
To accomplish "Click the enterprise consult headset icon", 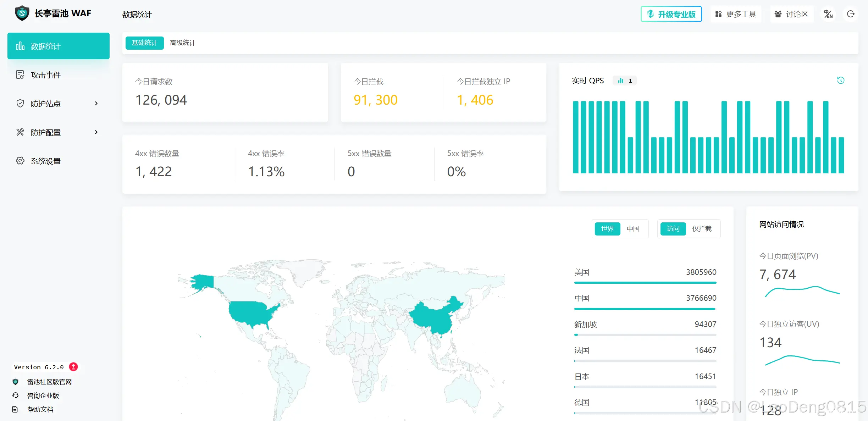I will click(x=15, y=395).
